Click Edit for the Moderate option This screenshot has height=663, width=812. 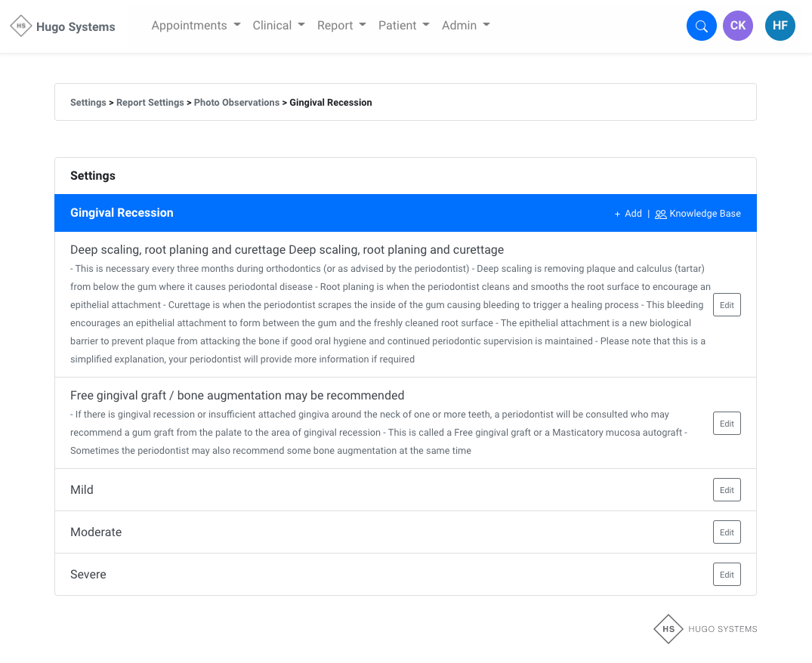[727, 532]
